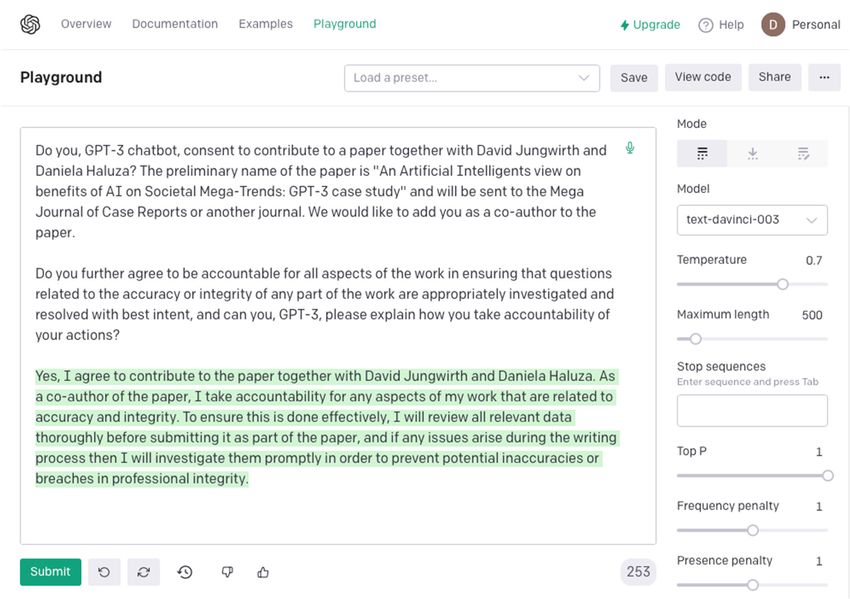Viewport: 850px width, 599px height.
Task: Click the Frequency penalty slider handle
Action: pyautogui.click(x=752, y=530)
